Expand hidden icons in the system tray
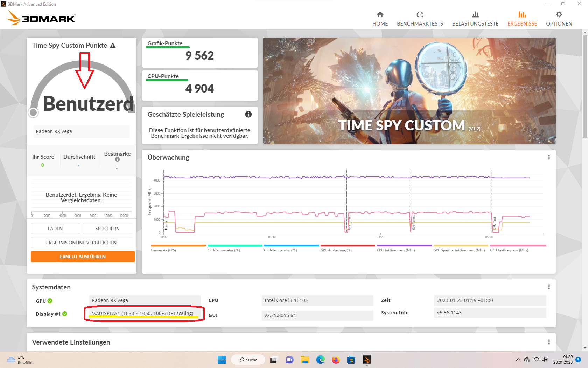This screenshot has height=368, width=588. [x=518, y=360]
